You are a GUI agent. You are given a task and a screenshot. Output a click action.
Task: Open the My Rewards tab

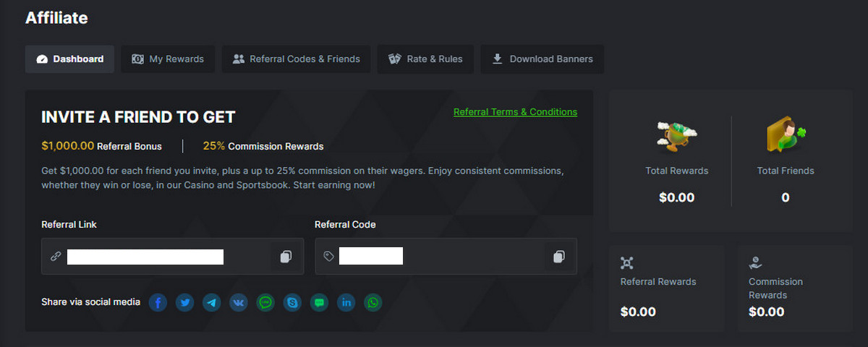(168, 59)
